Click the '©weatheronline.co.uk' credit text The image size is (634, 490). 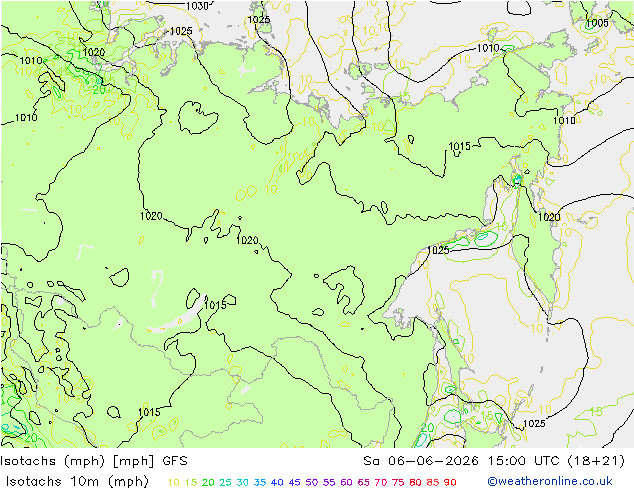550,481
